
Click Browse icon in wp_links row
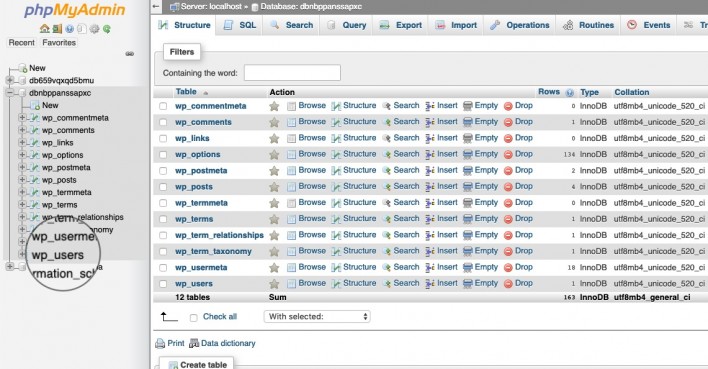(x=292, y=138)
